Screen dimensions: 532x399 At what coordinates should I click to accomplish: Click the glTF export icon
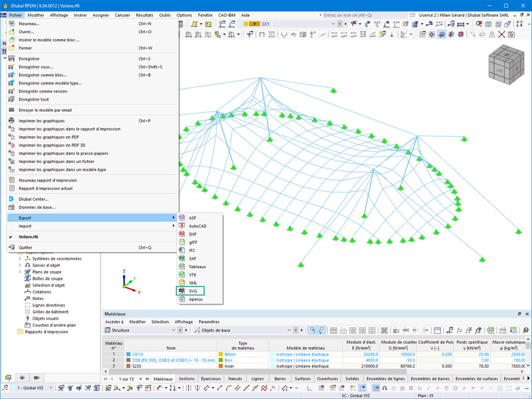[182, 242]
